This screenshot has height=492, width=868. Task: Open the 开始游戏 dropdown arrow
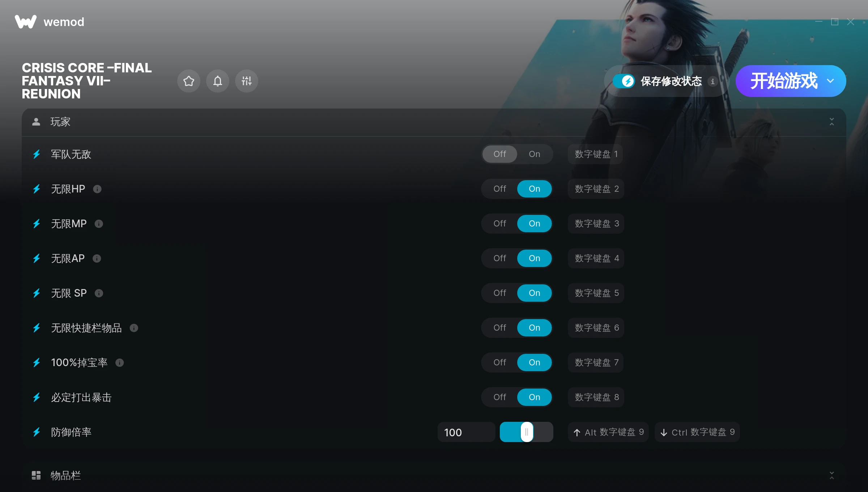coord(830,81)
